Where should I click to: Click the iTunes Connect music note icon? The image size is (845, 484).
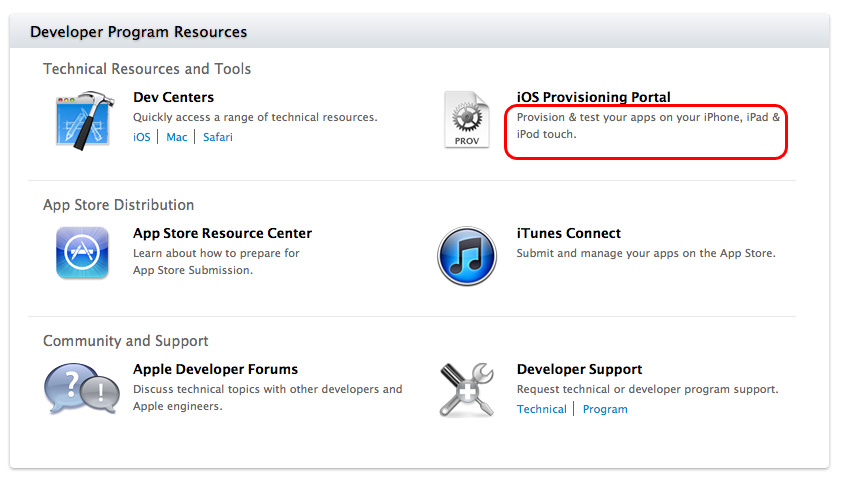click(x=467, y=255)
